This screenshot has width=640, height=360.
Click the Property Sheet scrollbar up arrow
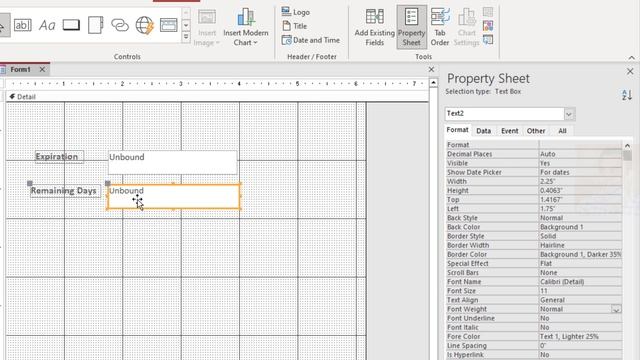(x=627, y=146)
